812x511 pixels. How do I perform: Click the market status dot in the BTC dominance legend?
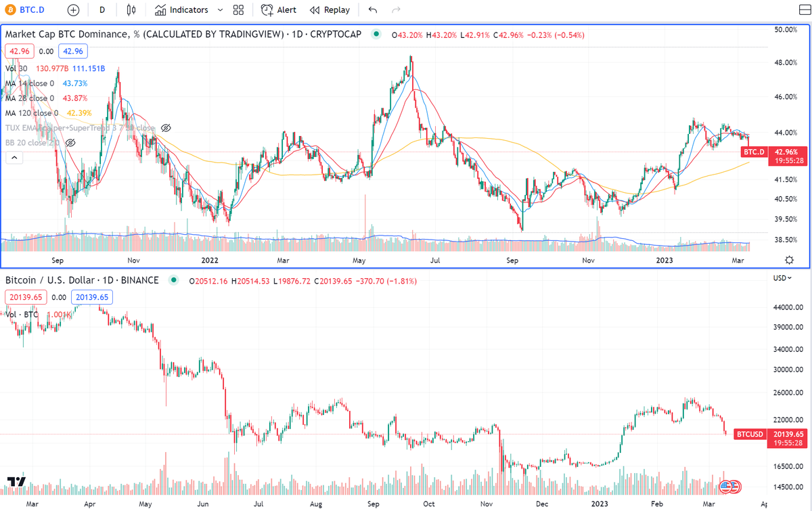(x=376, y=35)
